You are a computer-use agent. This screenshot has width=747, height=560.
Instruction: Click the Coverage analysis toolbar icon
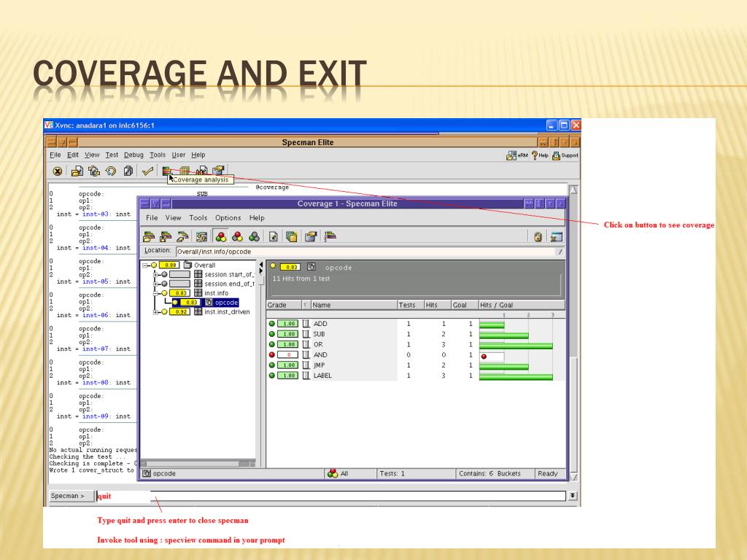coord(167,171)
